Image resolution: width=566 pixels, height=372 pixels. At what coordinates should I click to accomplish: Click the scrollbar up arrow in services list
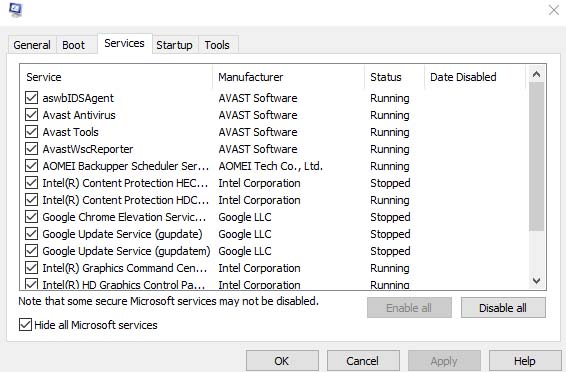(x=536, y=74)
